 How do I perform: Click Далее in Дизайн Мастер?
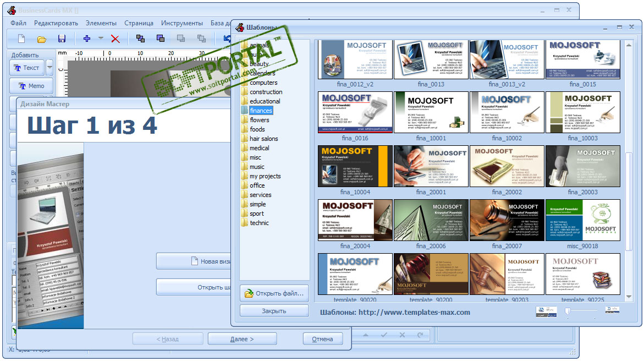242,339
